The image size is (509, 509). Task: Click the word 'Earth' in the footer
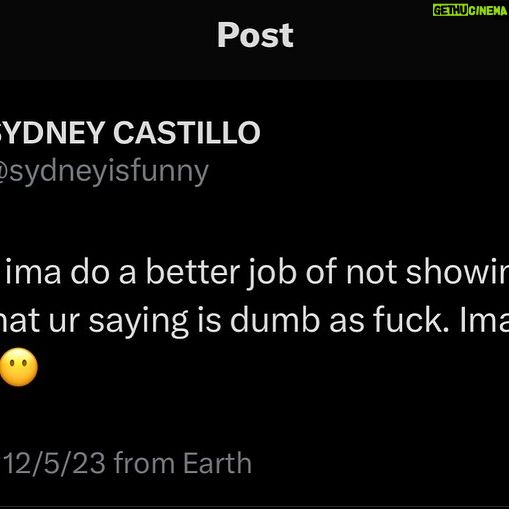pos(217,463)
